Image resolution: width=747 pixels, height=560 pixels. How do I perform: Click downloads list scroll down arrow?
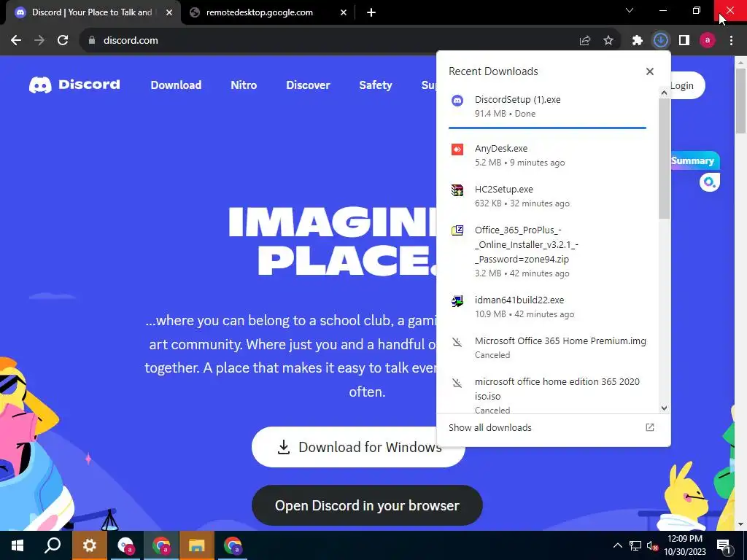664,408
